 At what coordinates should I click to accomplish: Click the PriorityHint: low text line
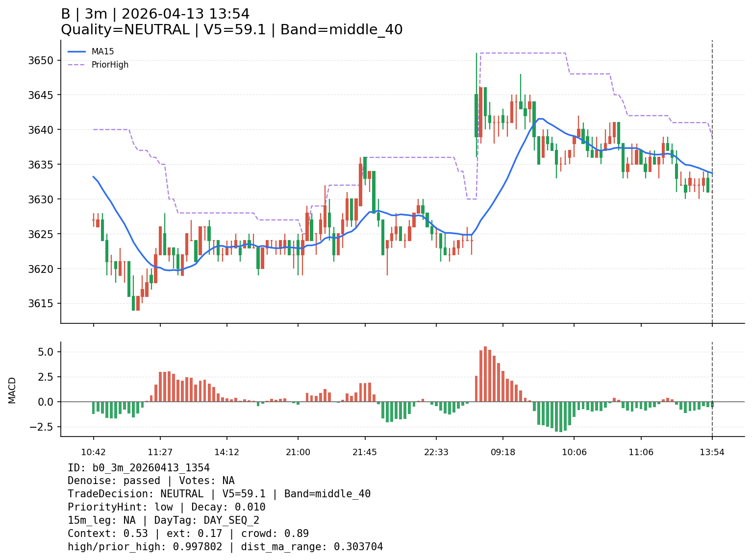pyautogui.click(x=166, y=507)
